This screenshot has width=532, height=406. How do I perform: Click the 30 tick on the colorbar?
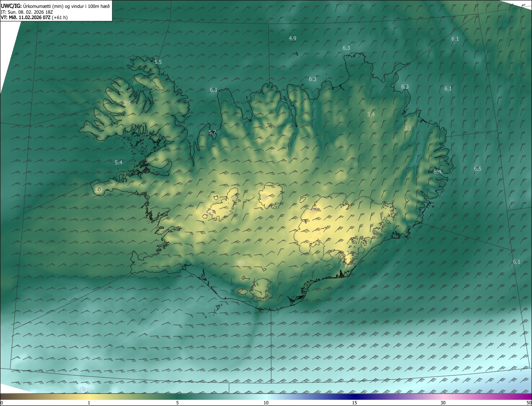tap(443, 403)
